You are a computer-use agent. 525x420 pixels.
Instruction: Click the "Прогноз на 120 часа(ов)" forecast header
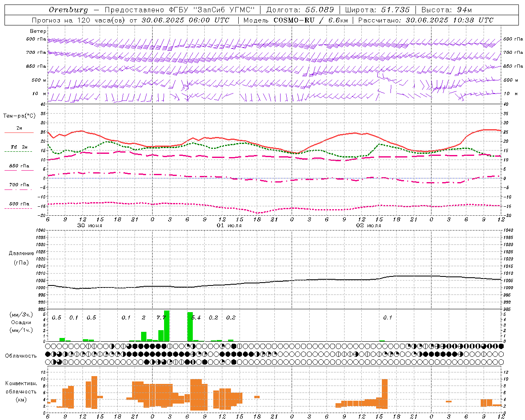79,20
